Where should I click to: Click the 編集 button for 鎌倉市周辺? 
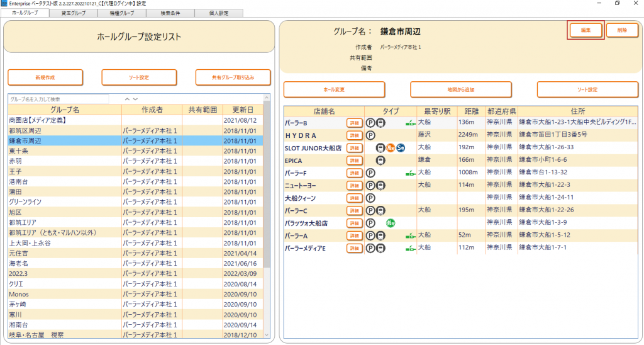coord(586,30)
